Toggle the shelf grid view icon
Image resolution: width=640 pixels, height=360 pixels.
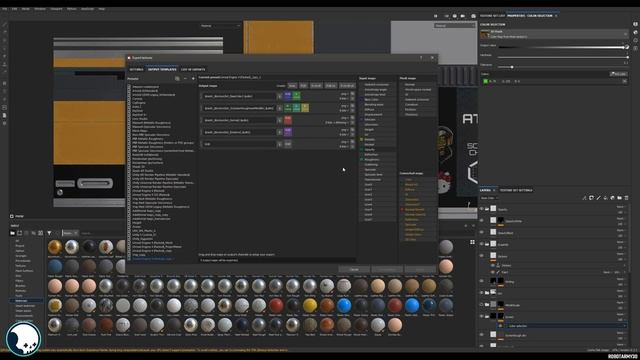[472, 242]
